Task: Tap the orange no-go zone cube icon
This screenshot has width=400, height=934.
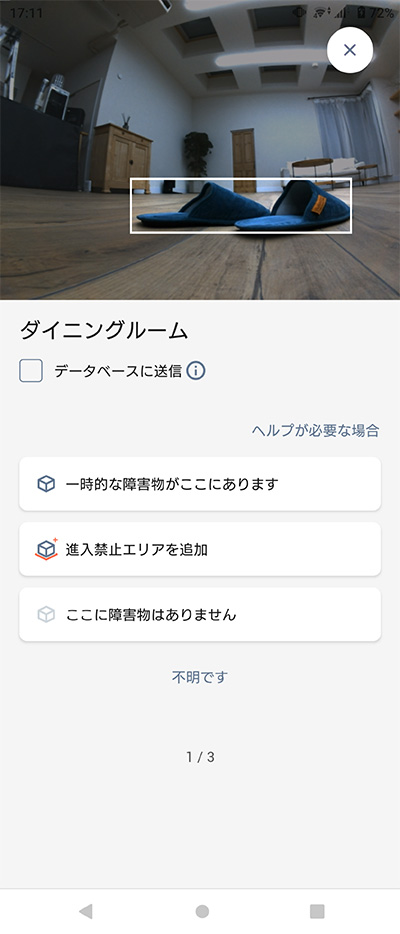Action: coord(46,549)
